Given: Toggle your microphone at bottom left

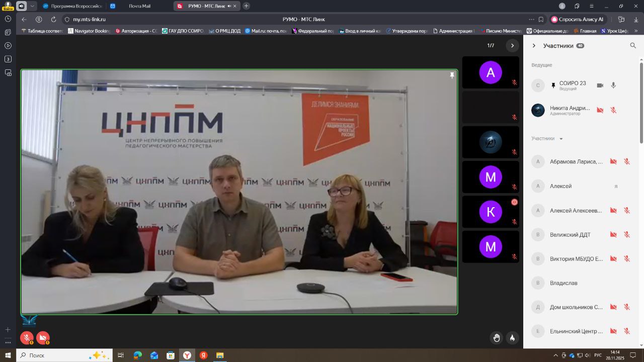Looking at the screenshot, I should pyautogui.click(x=27, y=338).
